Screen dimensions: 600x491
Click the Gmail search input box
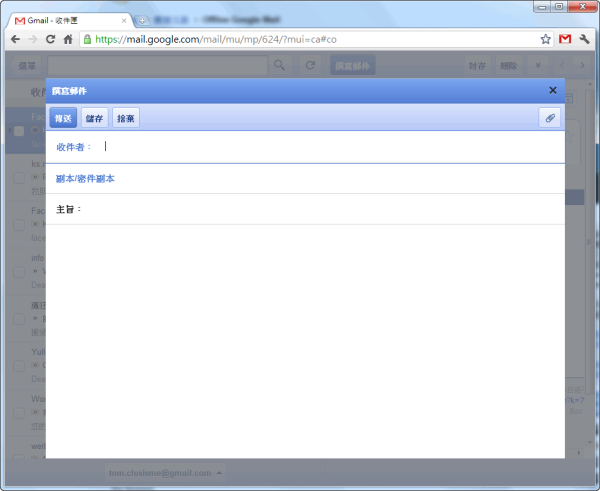point(157,65)
